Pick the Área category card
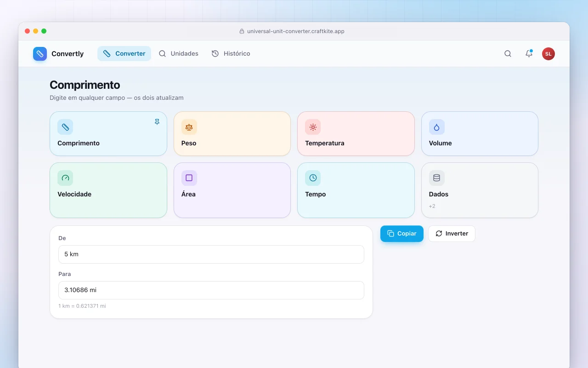The width and height of the screenshot is (588, 368). [x=232, y=190]
